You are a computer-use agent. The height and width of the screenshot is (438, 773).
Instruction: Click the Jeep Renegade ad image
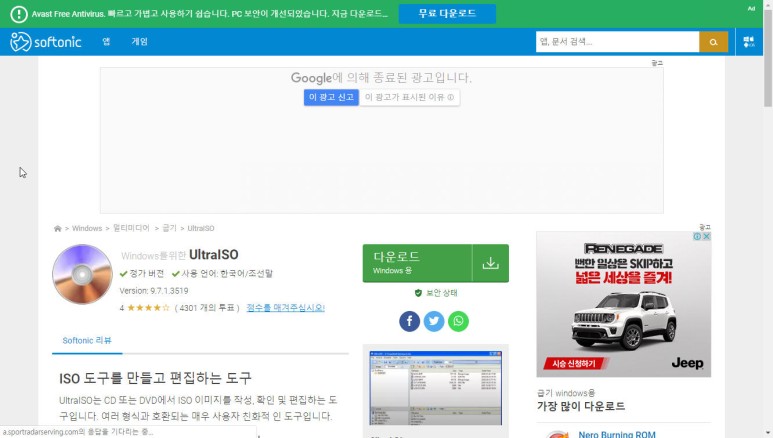coord(624,304)
